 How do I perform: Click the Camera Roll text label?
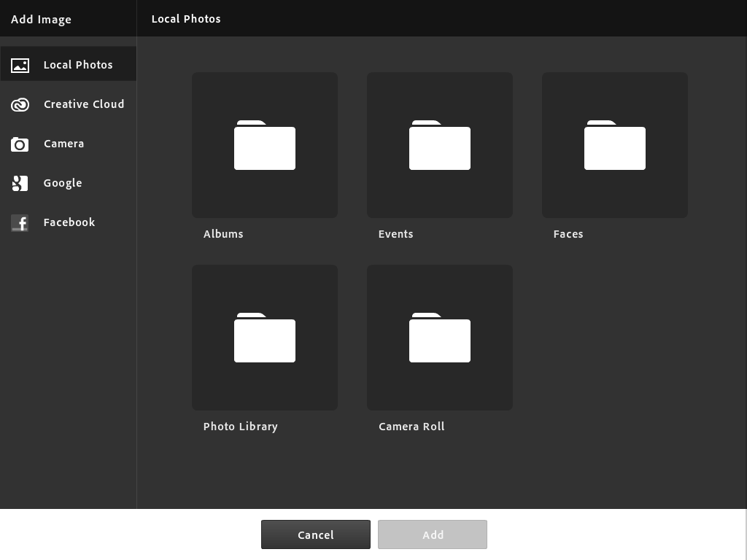[411, 427]
